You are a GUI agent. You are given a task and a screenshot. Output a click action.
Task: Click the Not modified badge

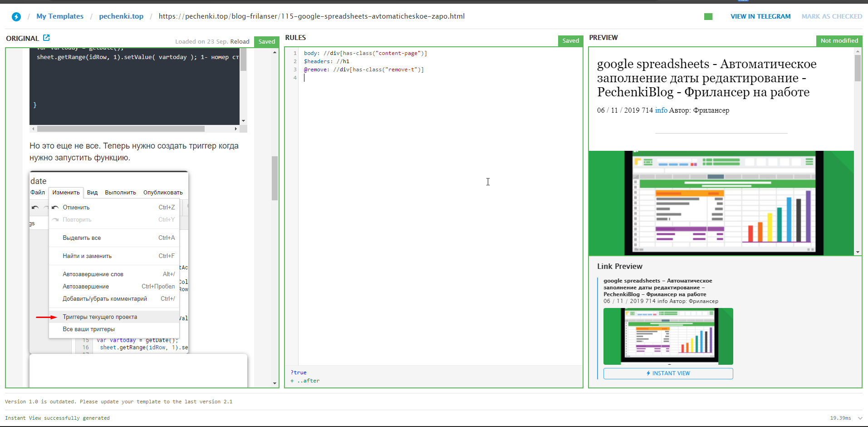[839, 41]
